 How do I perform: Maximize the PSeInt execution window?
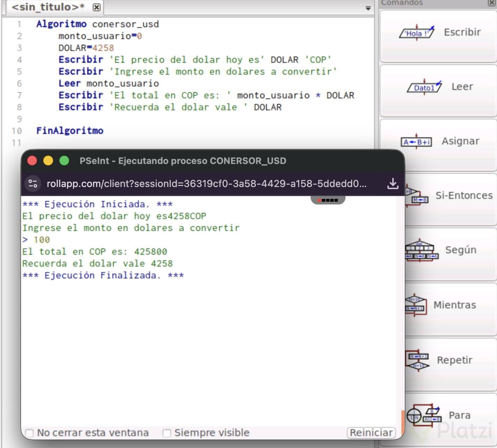(64, 160)
